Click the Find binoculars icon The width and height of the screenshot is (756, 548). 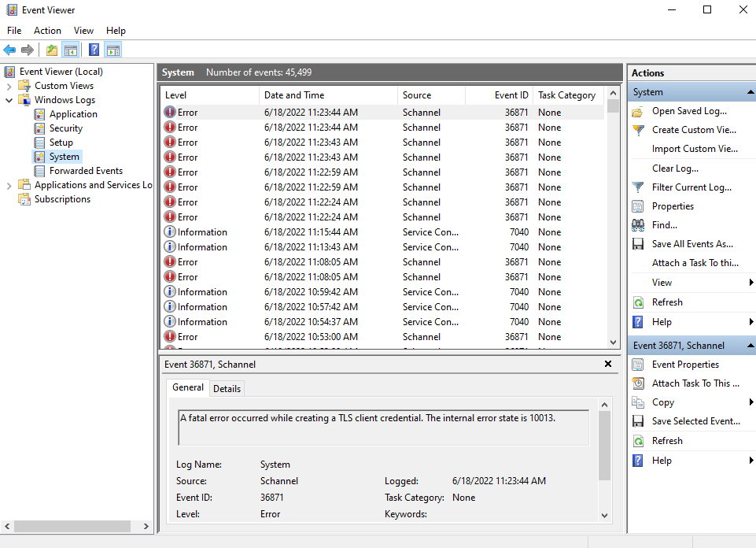click(638, 225)
